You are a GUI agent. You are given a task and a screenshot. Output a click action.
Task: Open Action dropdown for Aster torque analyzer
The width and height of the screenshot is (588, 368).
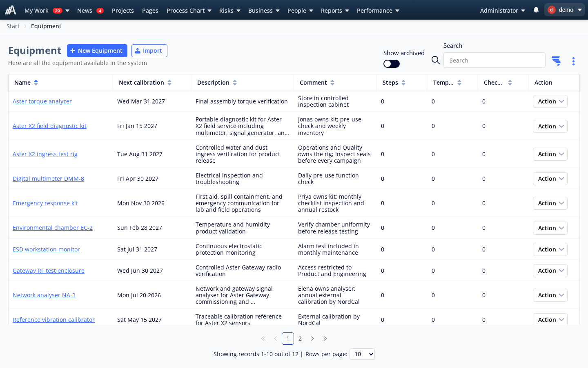(x=550, y=101)
